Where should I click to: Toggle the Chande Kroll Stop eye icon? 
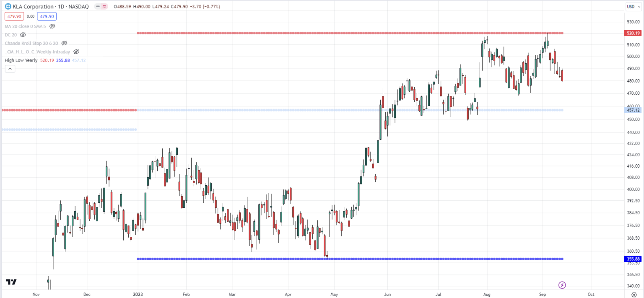point(64,43)
